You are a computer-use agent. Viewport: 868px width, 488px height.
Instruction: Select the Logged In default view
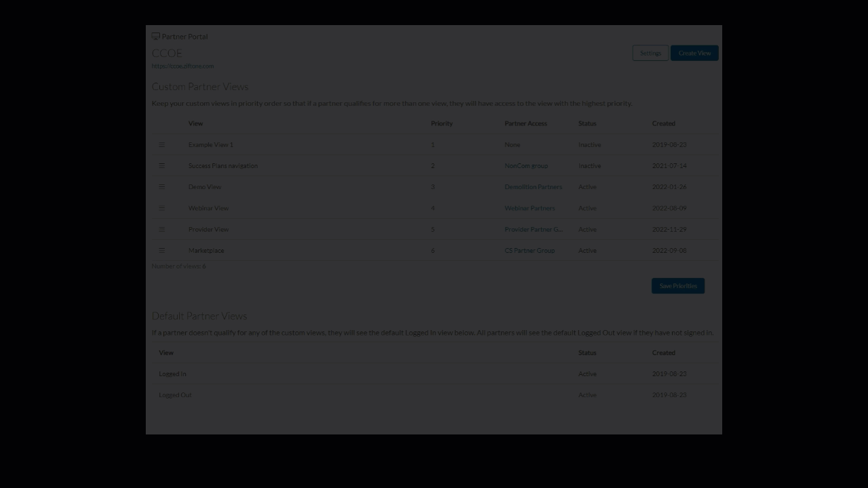coord(172,373)
